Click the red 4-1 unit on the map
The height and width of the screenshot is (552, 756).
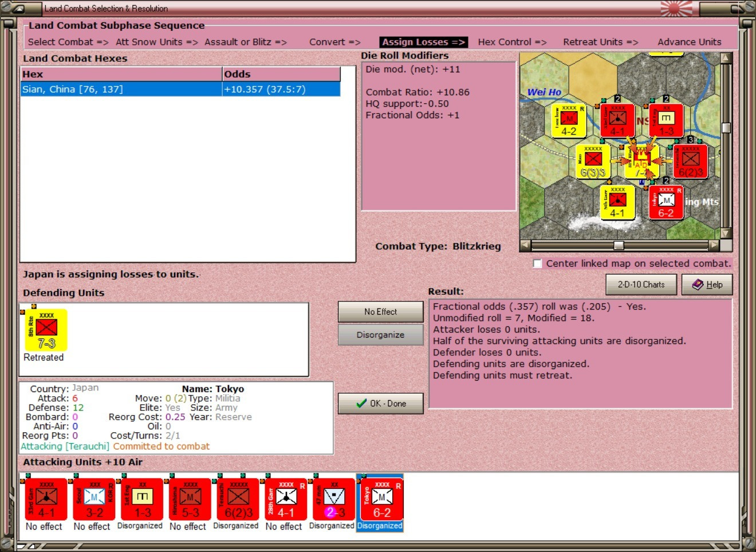coord(617,121)
